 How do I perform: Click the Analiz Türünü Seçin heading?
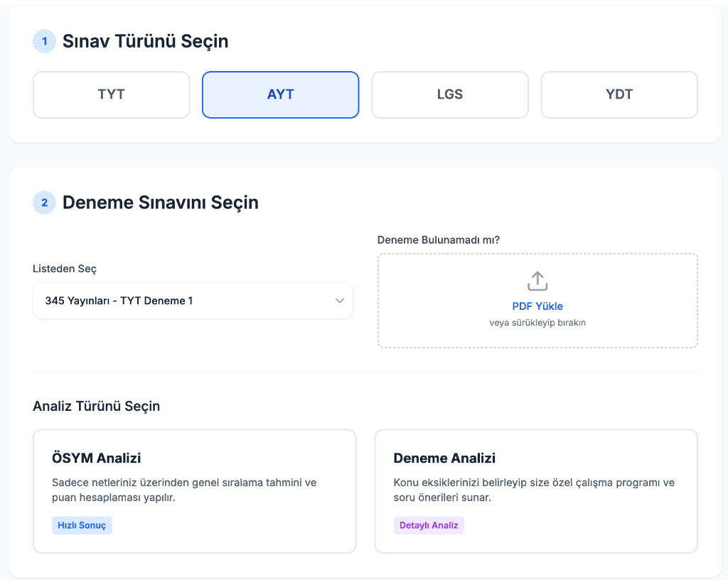[97, 406]
